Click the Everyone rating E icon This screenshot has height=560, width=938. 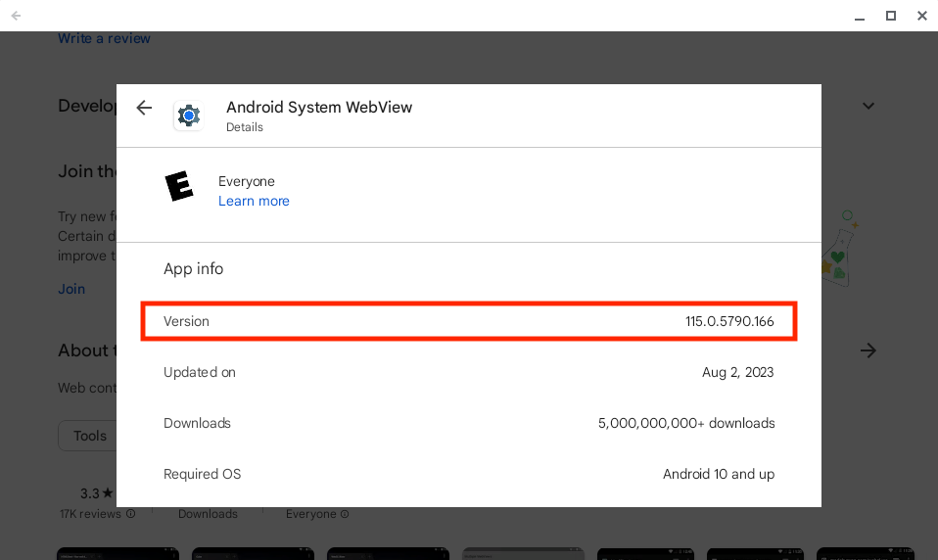[x=179, y=186]
